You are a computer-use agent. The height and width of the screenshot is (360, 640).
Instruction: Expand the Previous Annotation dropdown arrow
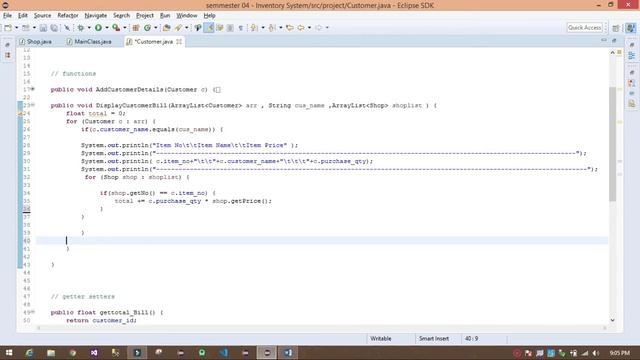(281, 28)
